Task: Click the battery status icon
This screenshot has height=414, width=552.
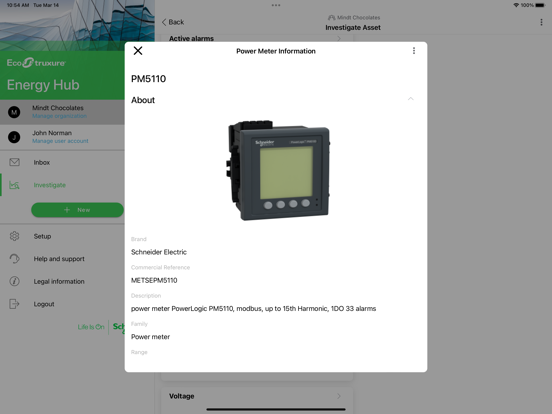Action: pyautogui.click(x=540, y=5)
